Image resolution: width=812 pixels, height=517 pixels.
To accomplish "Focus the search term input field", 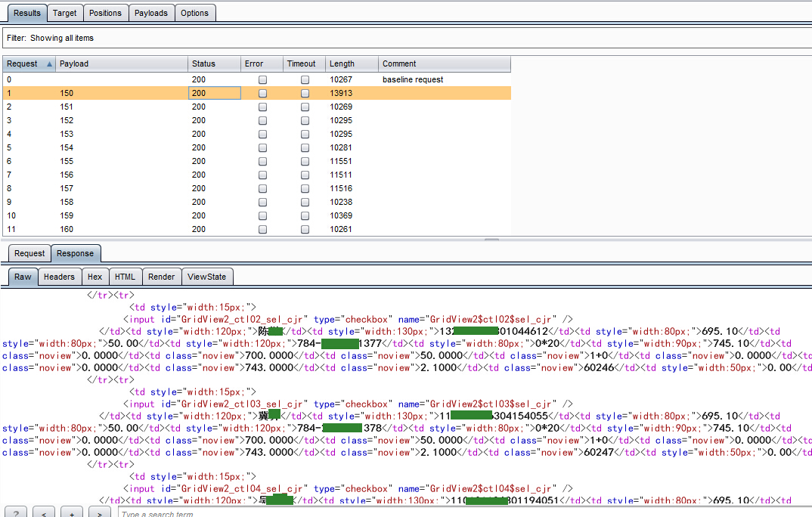I will (x=464, y=513).
